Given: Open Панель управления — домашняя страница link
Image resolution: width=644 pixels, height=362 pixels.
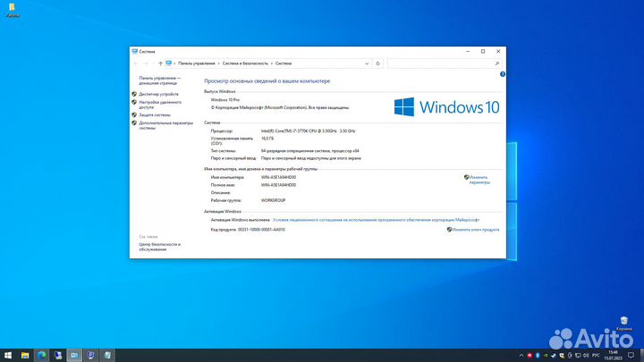Looking at the screenshot, I should [x=160, y=80].
